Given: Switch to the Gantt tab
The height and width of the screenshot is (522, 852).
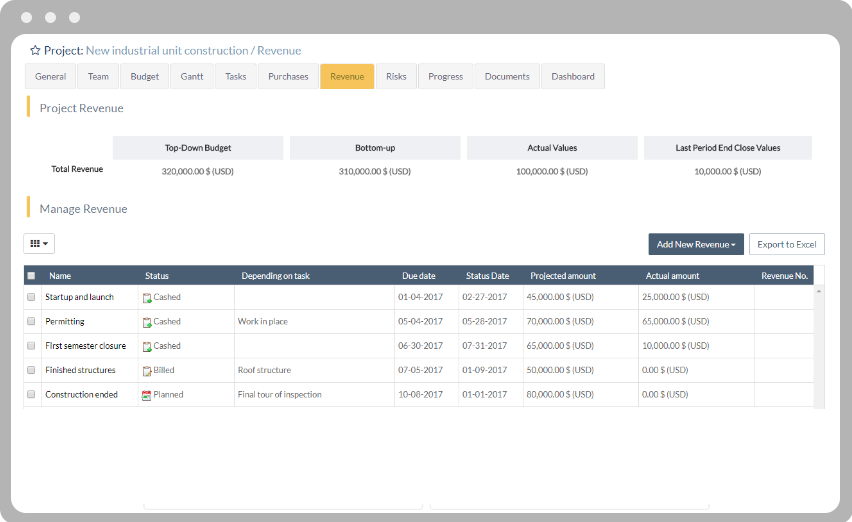Looking at the screenshot, I should coord(192,77).
